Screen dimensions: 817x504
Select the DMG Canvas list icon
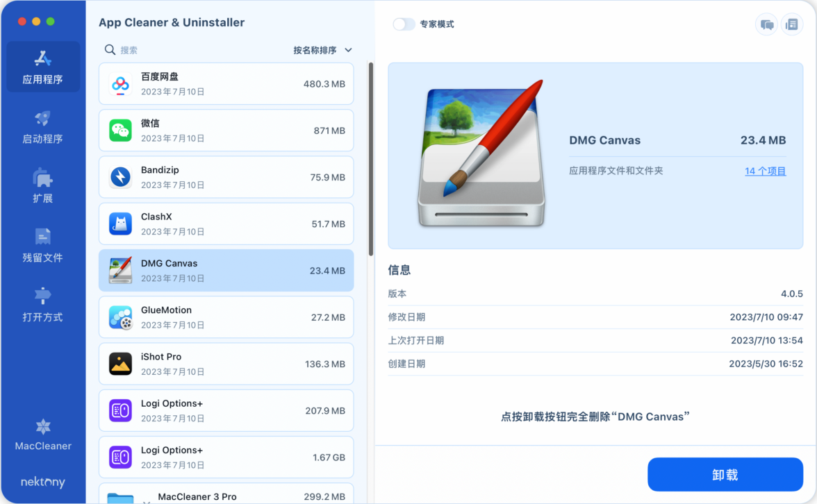pyautogui.click(x=120, y=270)
